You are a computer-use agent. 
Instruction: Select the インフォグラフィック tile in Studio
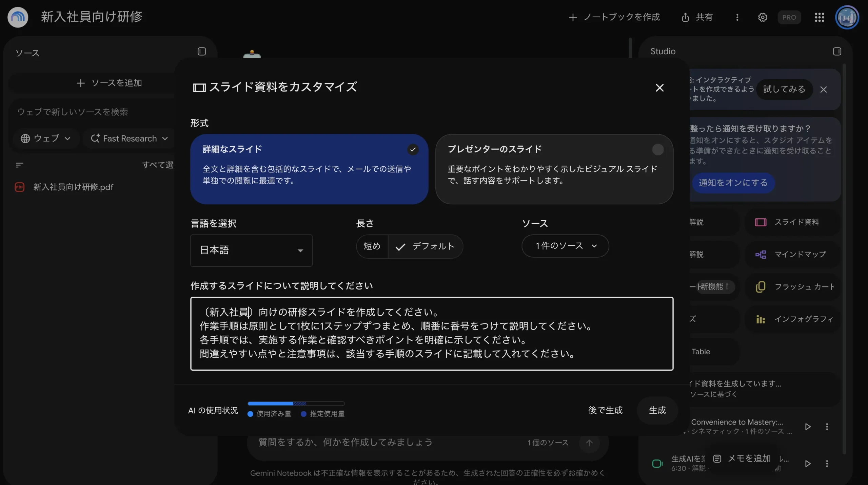tap(793, 319)
